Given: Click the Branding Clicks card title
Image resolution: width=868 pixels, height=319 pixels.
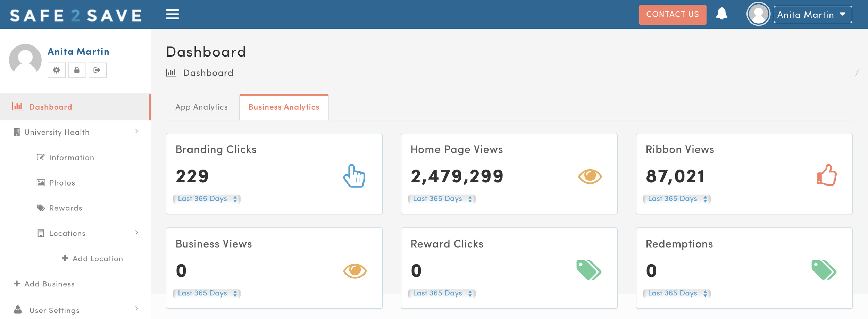Looking at the screenshot, I should coord(216,149).
